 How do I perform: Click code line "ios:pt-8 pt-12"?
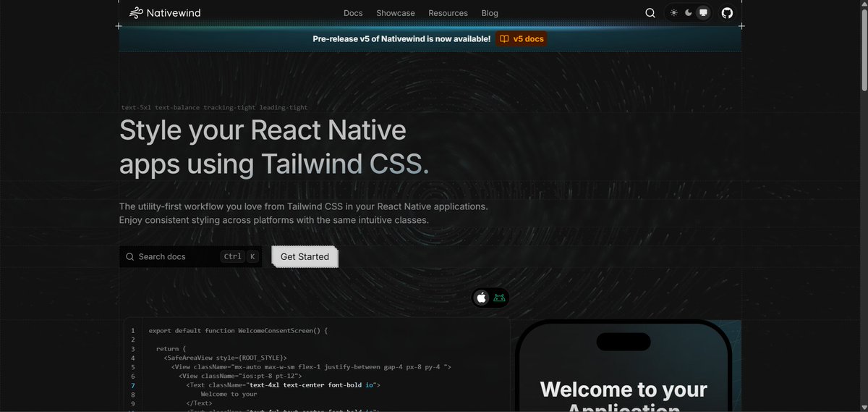(x=240, y=377)
